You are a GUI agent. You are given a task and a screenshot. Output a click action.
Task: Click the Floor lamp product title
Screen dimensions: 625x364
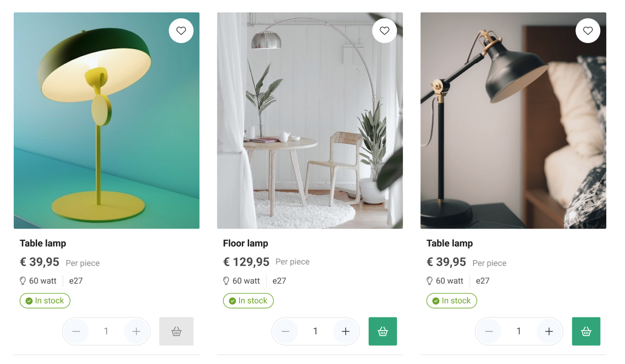245,243
